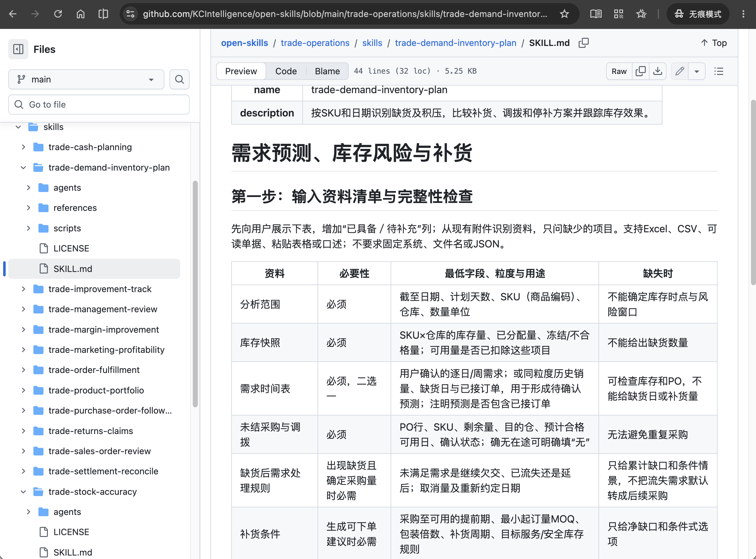Copy the raw file contents
This screenshot has width=756, height=559.
click(640, 71)
